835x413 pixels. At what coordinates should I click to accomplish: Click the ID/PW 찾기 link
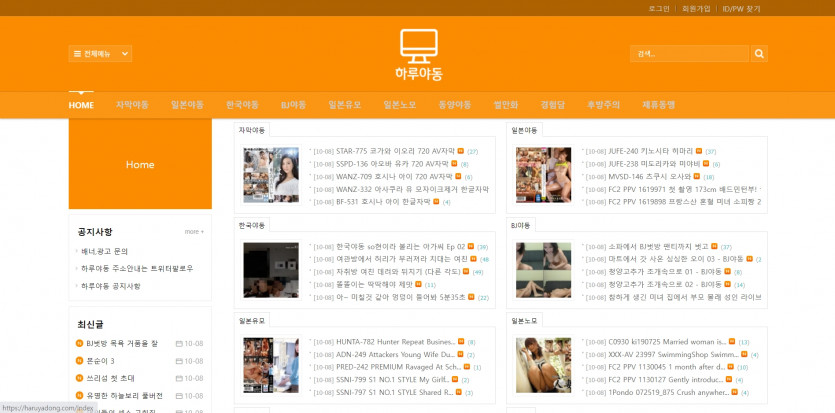tap(741, 8)
